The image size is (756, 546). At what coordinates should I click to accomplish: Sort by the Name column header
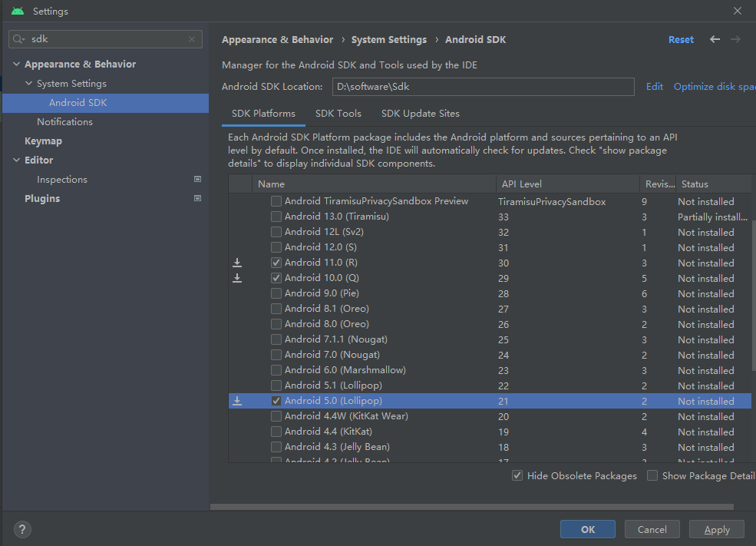click(374, 184)
